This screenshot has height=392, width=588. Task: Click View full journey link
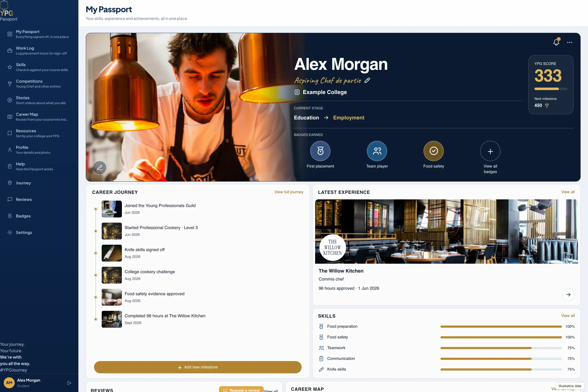289,192
